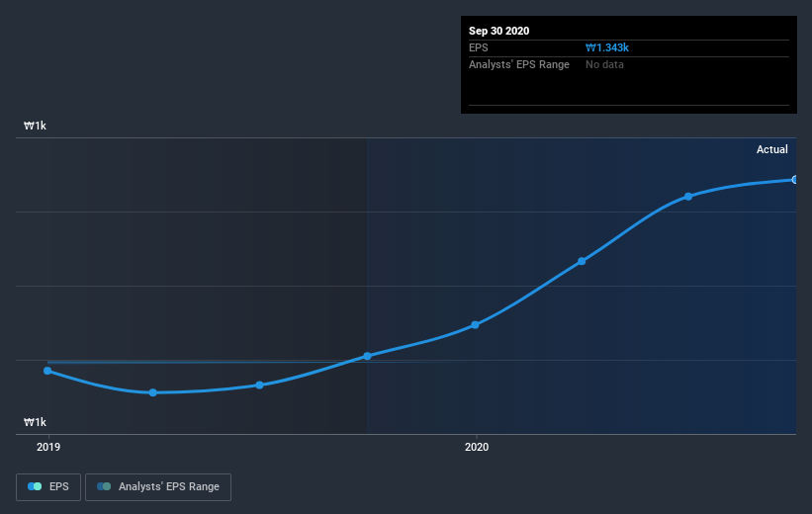Viewport: 812px width, 514px height.
Task: Toggle the Analysts' EPS Range legend
Action: (158, 486)
